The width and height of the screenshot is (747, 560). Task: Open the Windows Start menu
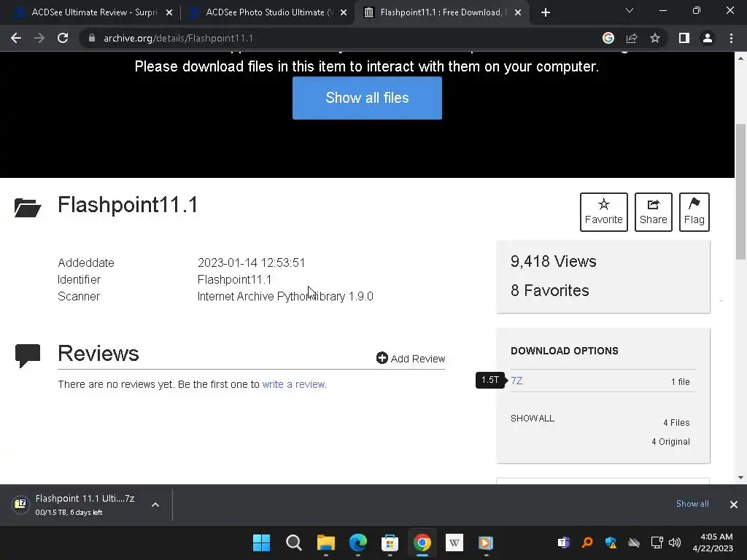pos(261,542)
